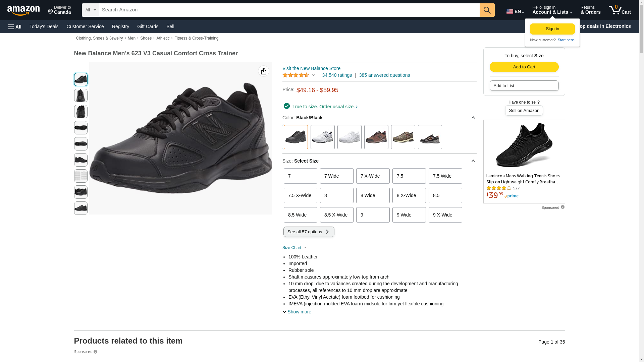644x362 pixels.
Task: Open the search category All dropdown
Action: [90, 10]
